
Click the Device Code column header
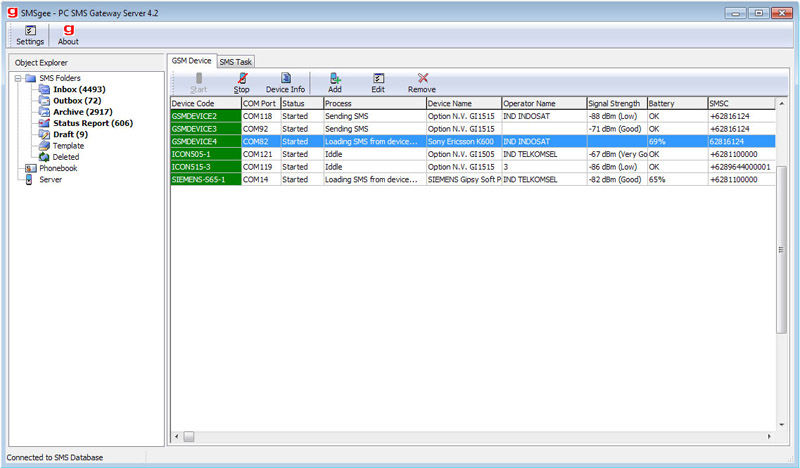click(205, 103)
